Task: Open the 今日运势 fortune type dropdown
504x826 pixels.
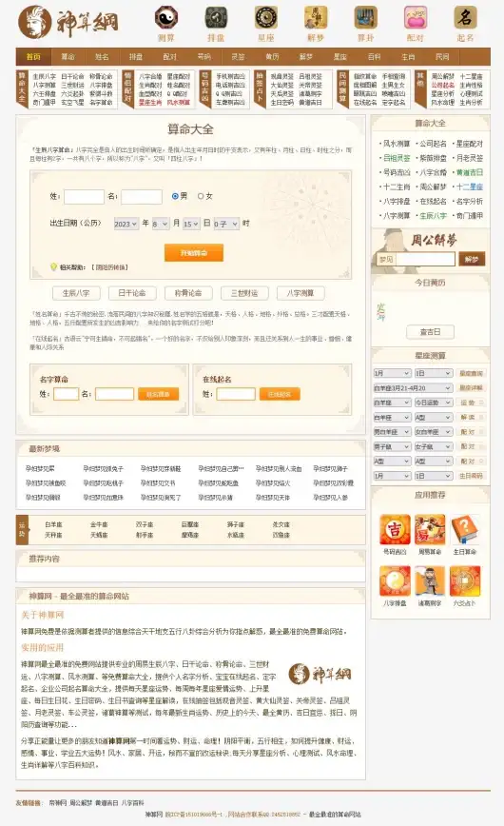Action: (x=433, y=403)
